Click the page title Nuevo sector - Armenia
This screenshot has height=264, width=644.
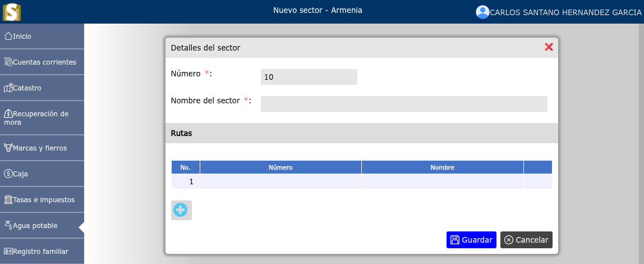pyautogui.click(x=318, y=10)
